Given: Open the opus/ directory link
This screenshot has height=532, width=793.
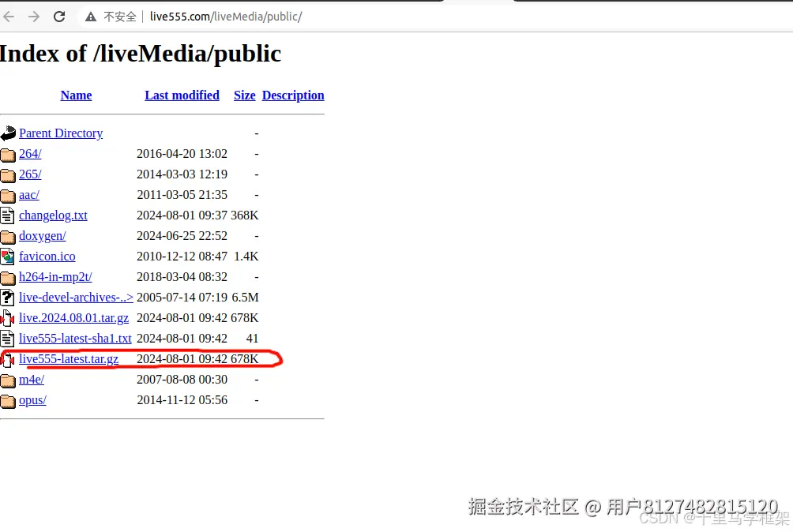Looking at the screenshot, I should click(33, 400).
